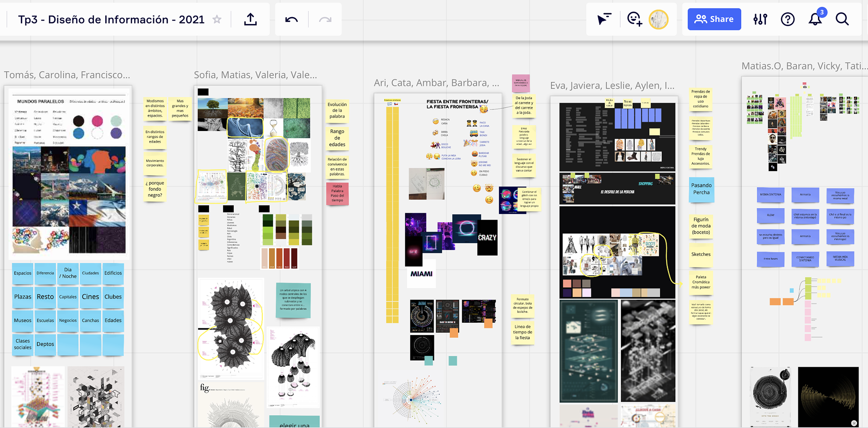Select the 'Cines' sticky note
This screenshot has width=868, height=428.
click(x=90, y=297)
